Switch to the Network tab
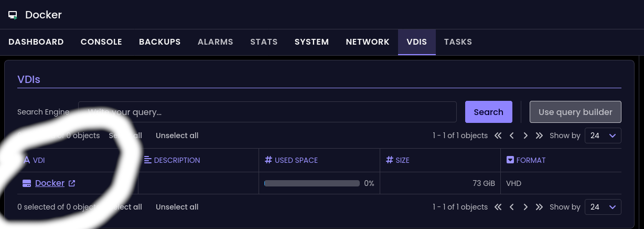This screenshot has width=644, height=229. (368, 42)
